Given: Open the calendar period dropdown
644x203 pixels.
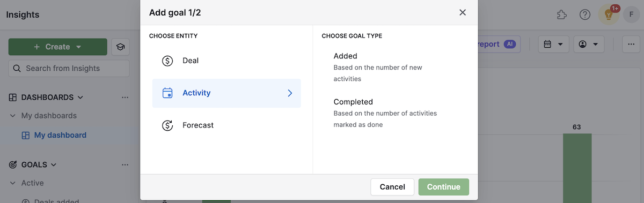Looking at the screenshot, I should pos(553,44).
